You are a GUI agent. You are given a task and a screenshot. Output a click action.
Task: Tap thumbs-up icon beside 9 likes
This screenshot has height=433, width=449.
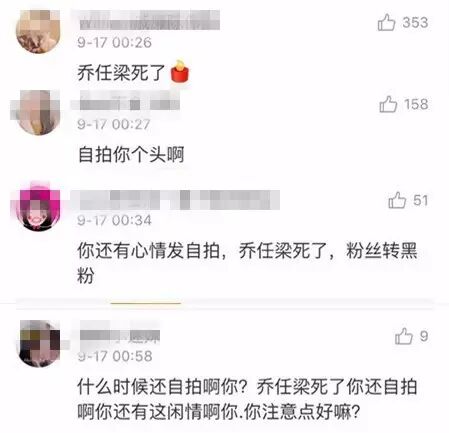pos(404,336)
